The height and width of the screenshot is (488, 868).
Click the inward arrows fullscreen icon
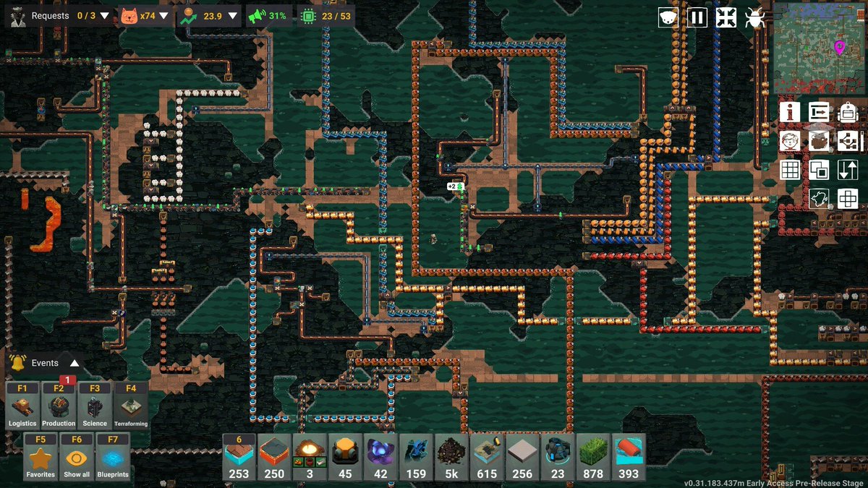click(726, 17)
